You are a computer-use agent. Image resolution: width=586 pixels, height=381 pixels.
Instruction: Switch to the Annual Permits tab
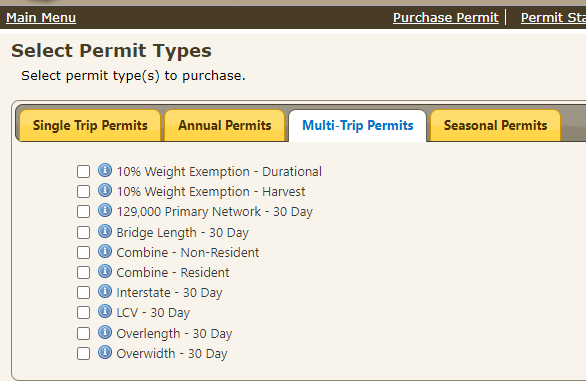point(225,126)
